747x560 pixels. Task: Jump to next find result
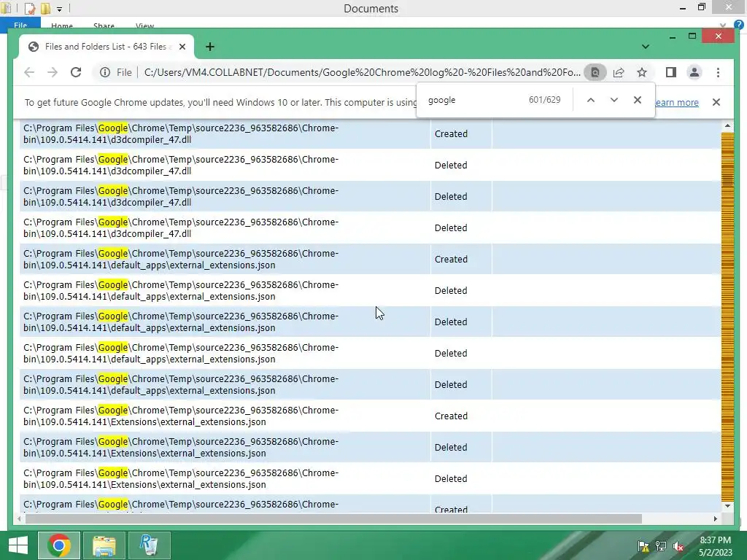tap(614, 100)
